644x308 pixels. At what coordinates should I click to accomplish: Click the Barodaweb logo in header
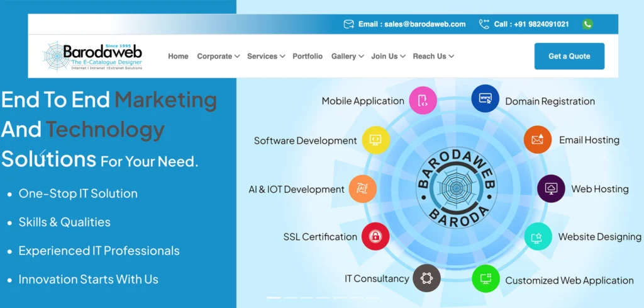pos(92,55)
